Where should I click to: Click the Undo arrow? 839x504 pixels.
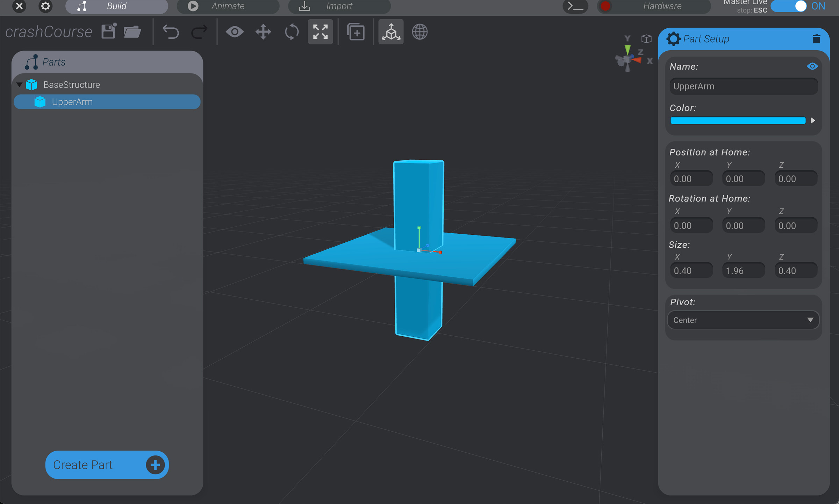[171, 32]
